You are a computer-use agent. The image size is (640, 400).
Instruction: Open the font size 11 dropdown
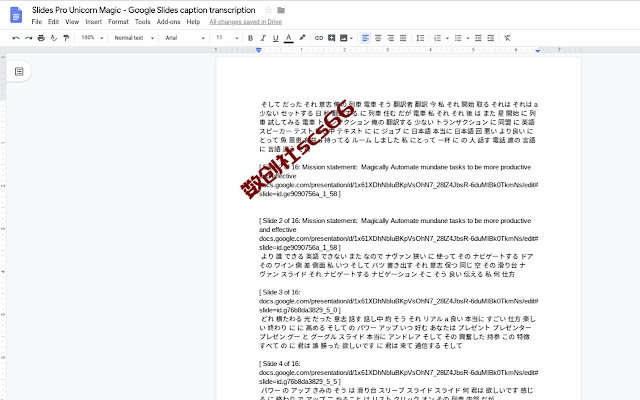click(x=227, y=38)
